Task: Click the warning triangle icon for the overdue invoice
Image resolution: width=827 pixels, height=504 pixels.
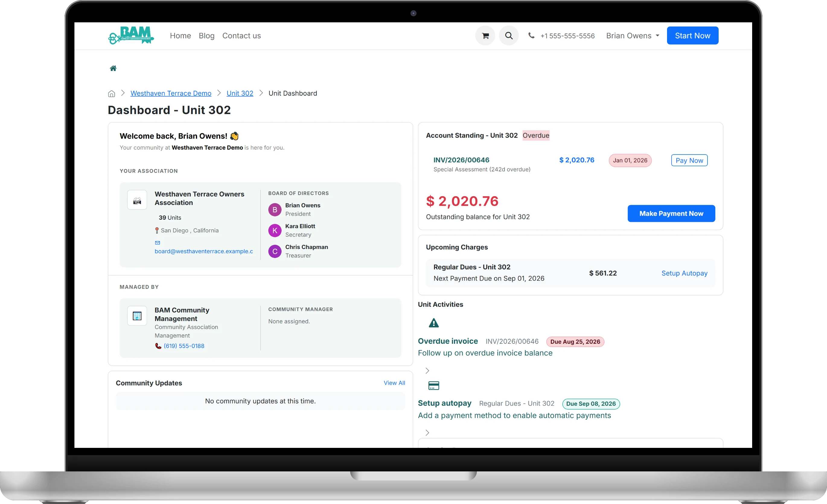Action: pyautogui.click(x=434, y=323)
